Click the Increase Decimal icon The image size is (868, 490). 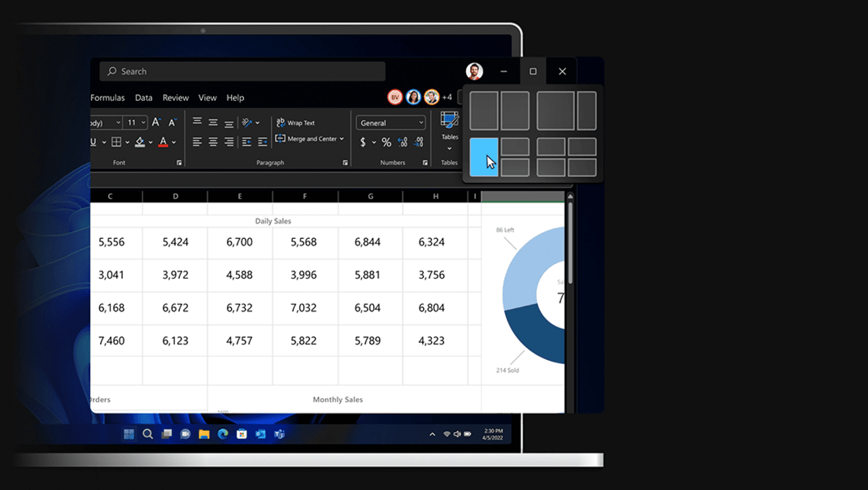(402, 143)
